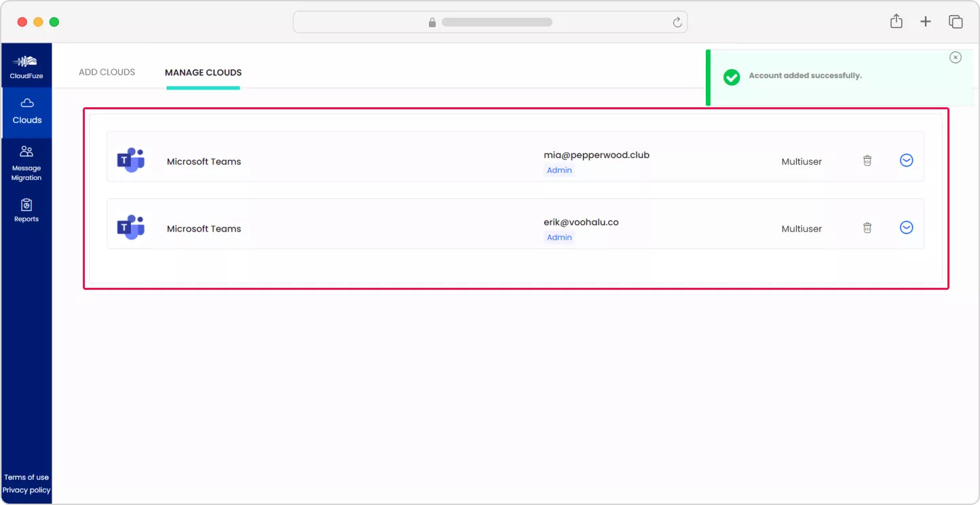This screenshot has width=980, height=505.
Task: Show the browser tab overview
Action: 956,22
